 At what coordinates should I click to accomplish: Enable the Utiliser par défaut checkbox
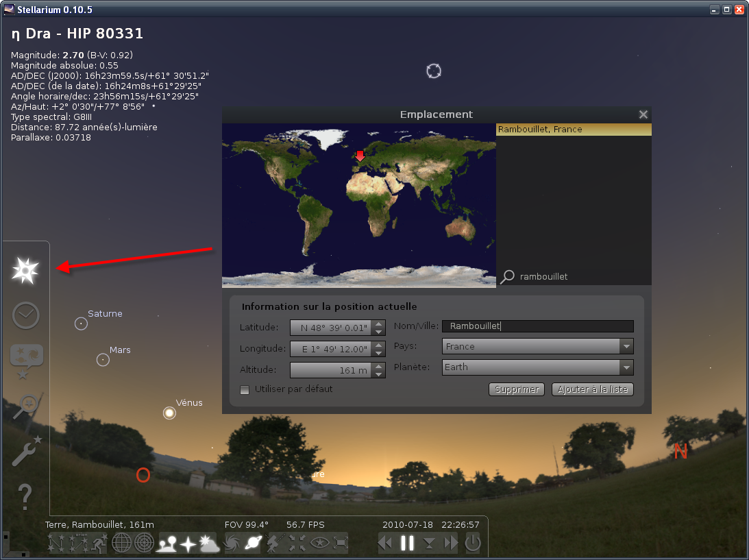245,390
